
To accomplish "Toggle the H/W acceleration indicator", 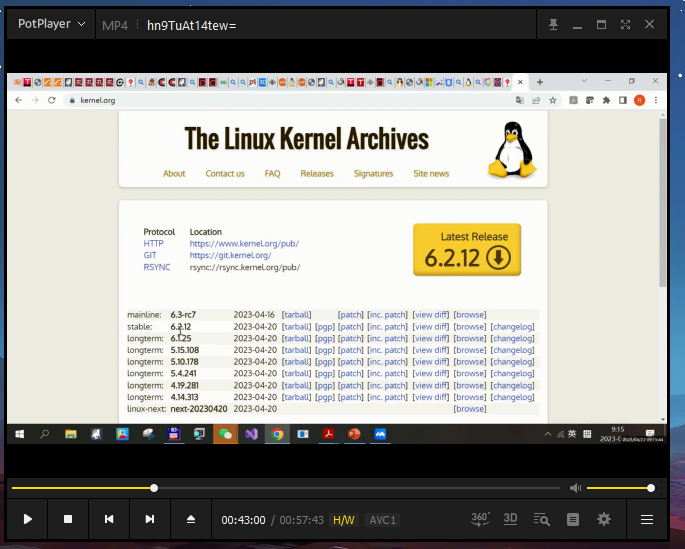I will (x=344, y=520).
